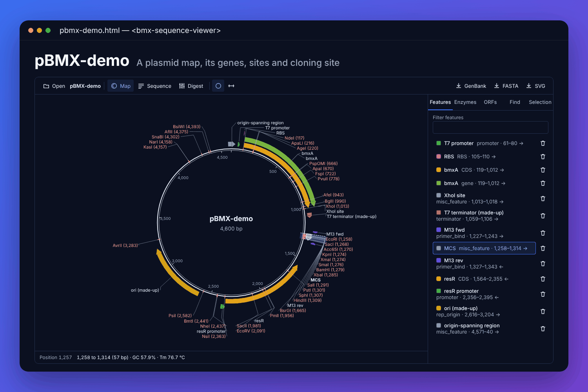Select the M13 fwd feature row
588x392 pixels.
[484, 233]
